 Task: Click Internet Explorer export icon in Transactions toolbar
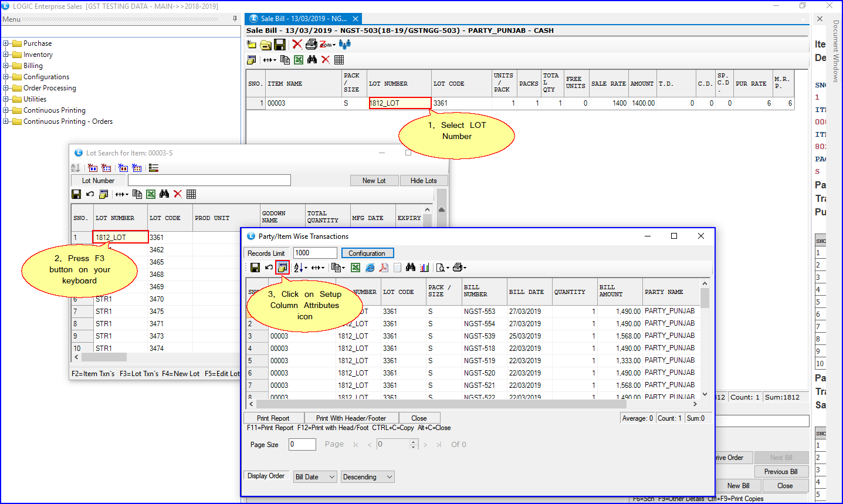pos(370,268)
